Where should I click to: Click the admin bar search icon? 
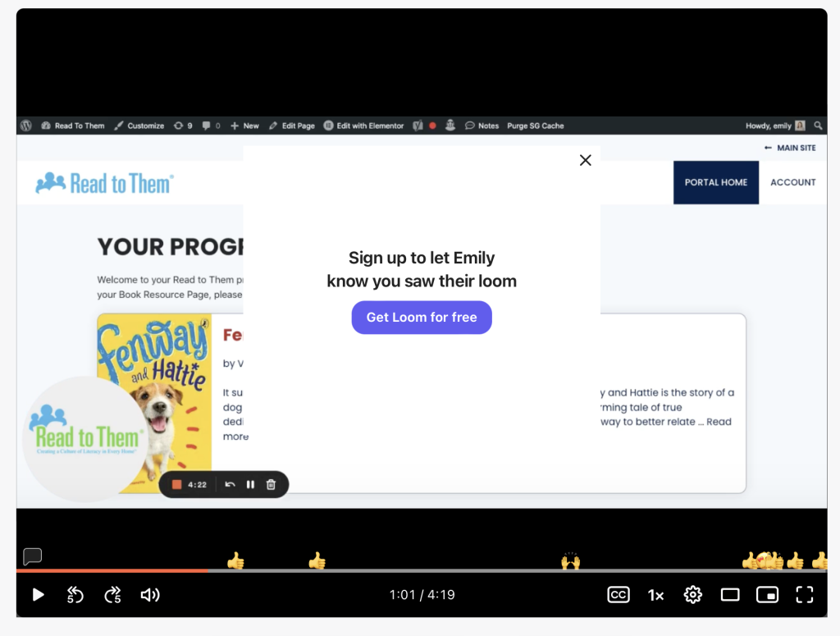click(x=818, y=126)
